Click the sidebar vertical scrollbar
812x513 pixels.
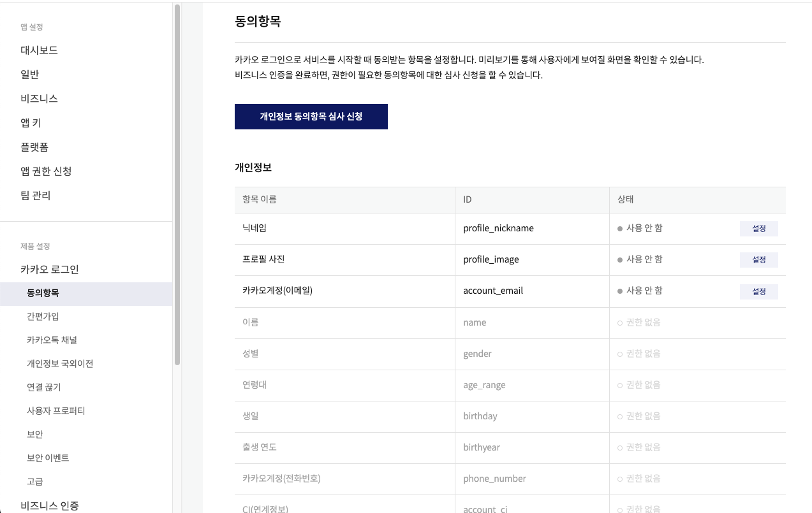(x=177, y=185)
